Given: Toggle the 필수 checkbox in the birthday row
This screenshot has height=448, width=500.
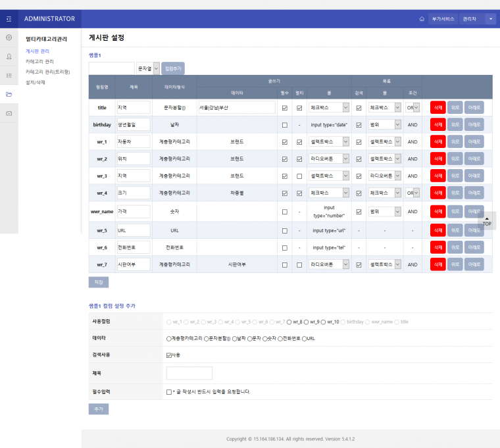Looking at the screenshot, I should point(284,124).
